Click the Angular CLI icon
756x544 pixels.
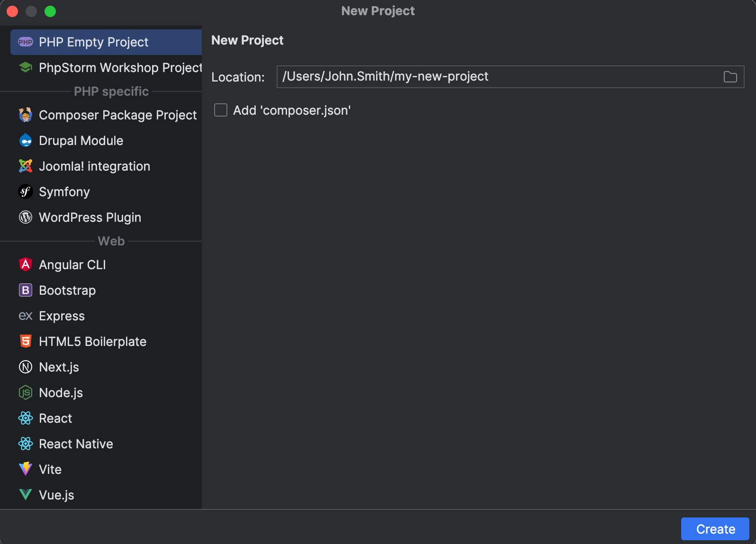click(25, 264)
